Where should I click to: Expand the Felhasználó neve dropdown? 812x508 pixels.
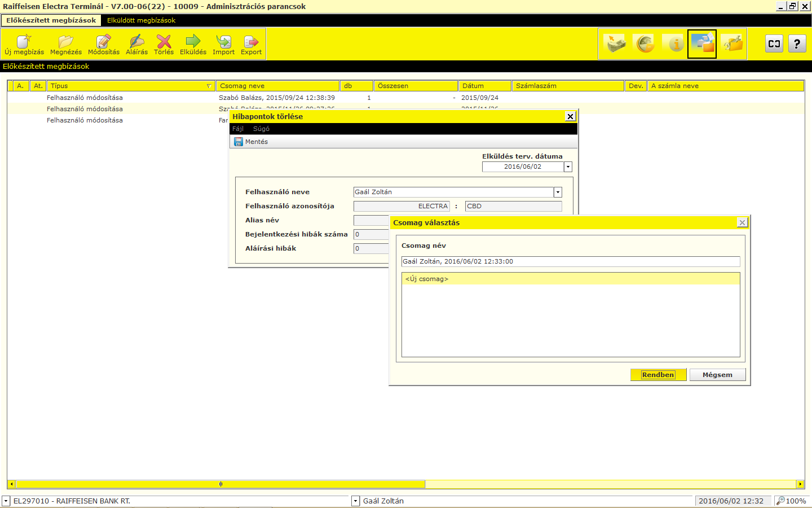[x=558, y=192]
